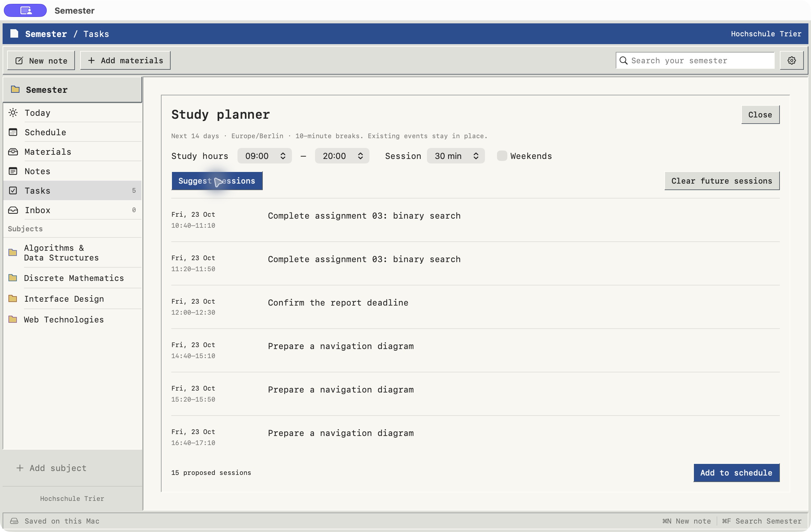Click Suggest sessions
811x532 pixels.
tap(217, 181)
